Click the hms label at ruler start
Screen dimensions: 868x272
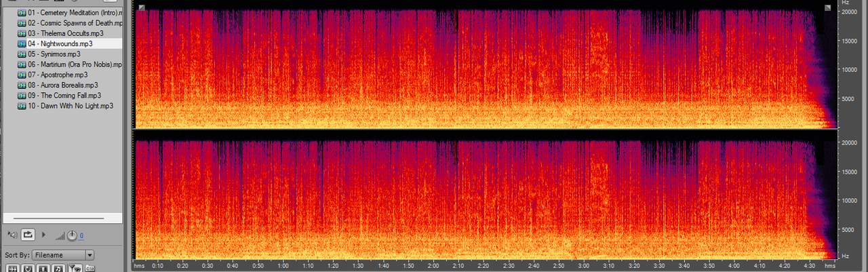[140, 266]
